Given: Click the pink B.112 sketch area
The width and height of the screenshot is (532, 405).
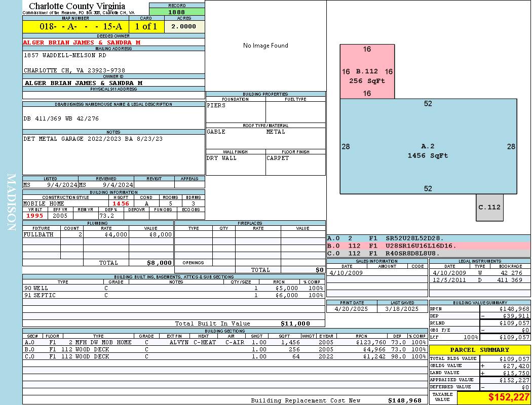Looking at the screenshot, I should (x=367, y=71).
